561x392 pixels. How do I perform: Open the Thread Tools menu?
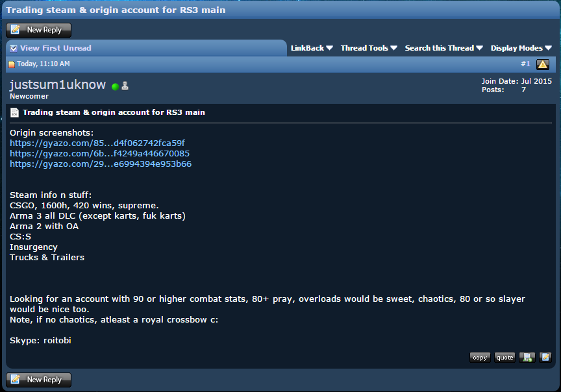pyautogui.click(x=369, y=48)
